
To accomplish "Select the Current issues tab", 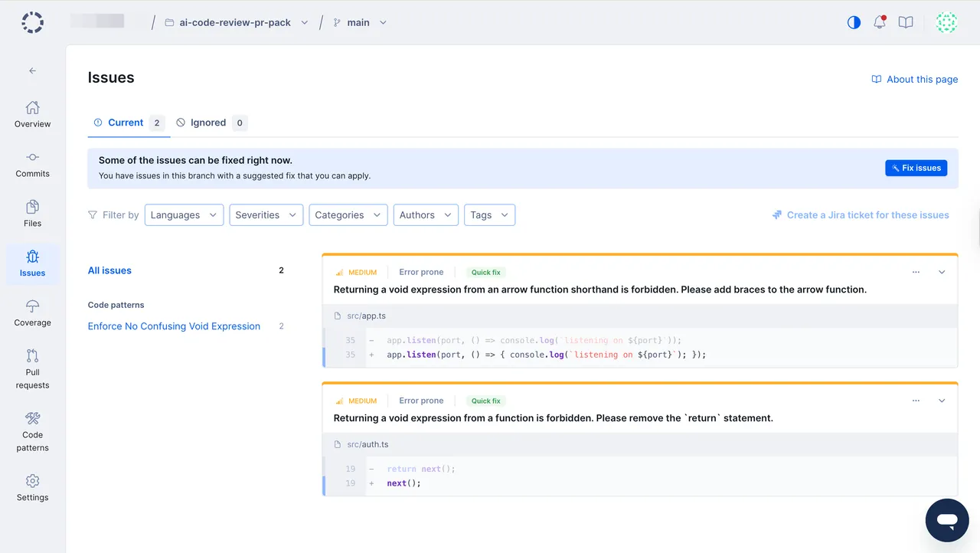I will click(126, 123).
